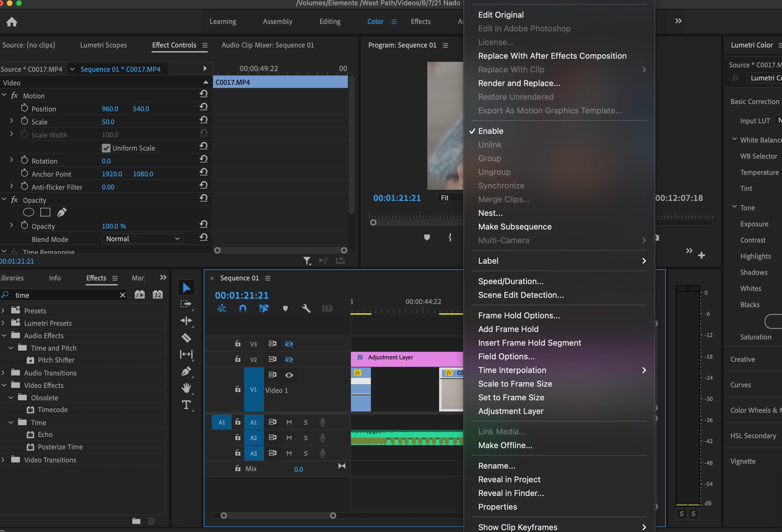Select the Ripple Edit tool
The width and height of the screenshot is (782, 532).
pyautogui.click(x=186, y=321)
